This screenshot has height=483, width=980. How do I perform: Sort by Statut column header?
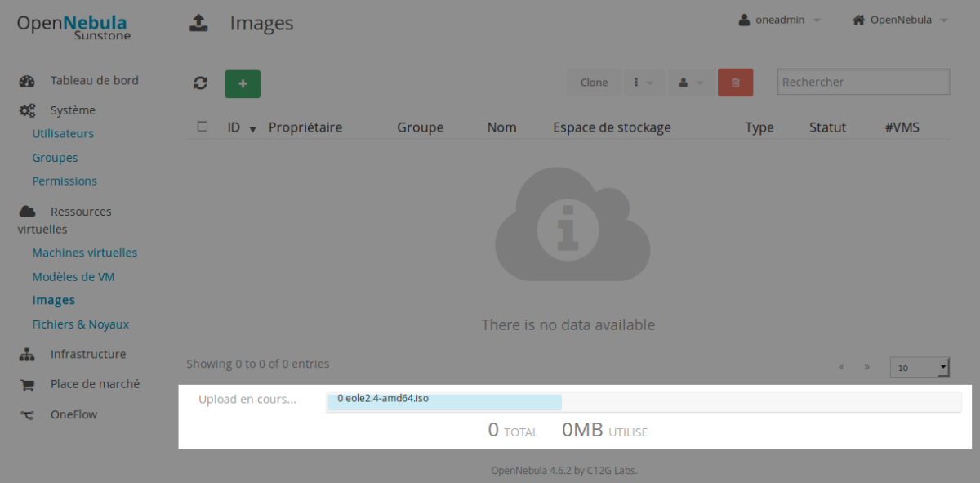pos(827,127)
